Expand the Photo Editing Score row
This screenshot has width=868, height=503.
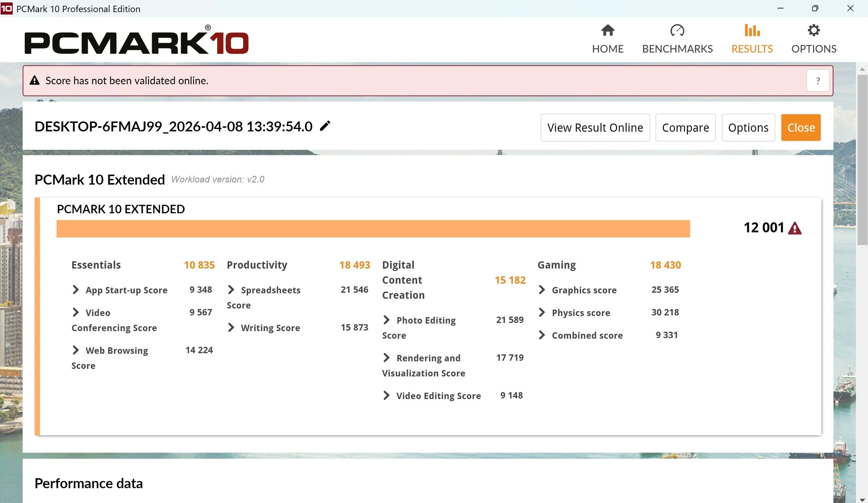[x=387, y=320]
